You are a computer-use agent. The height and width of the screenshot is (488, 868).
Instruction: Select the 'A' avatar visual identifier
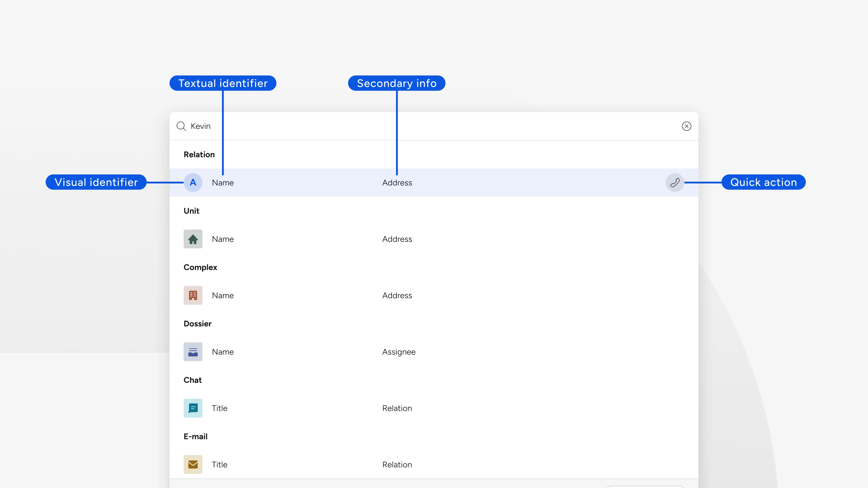(x=193, y=183)
